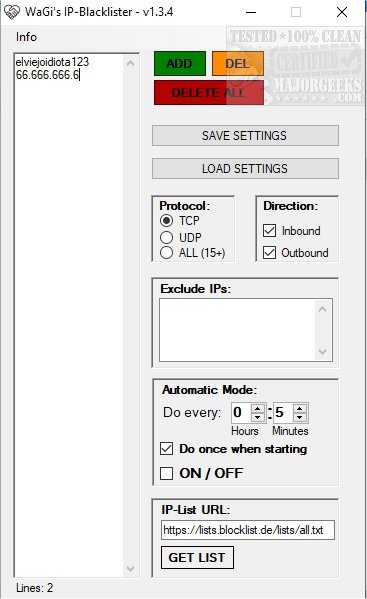Toggle the Outbound direction checkbox
367x599 pixels.
point(270,253)
